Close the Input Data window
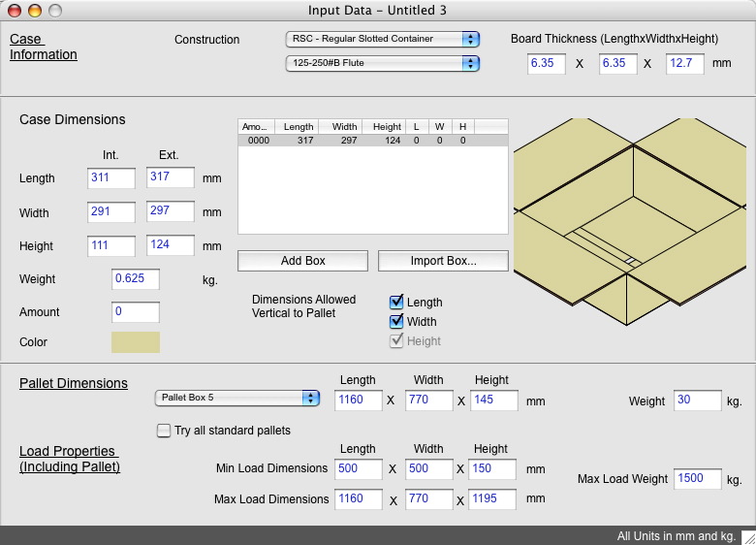756x545 pixels. (x=15, y=10)
